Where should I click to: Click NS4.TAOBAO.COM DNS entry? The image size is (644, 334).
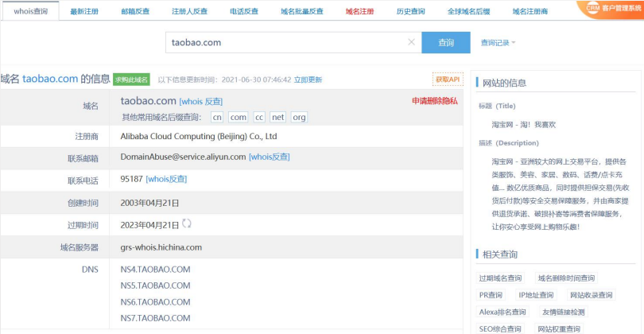click(x=155, y=270)
